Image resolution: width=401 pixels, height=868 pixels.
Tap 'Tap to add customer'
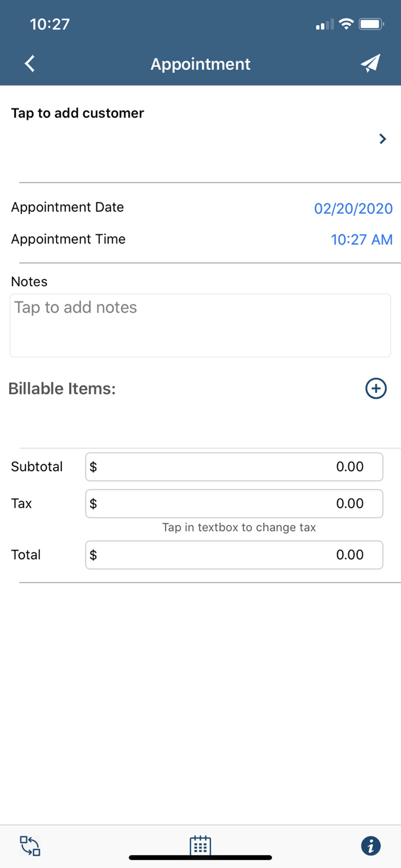pyautogui.click(x=77, y=113)
